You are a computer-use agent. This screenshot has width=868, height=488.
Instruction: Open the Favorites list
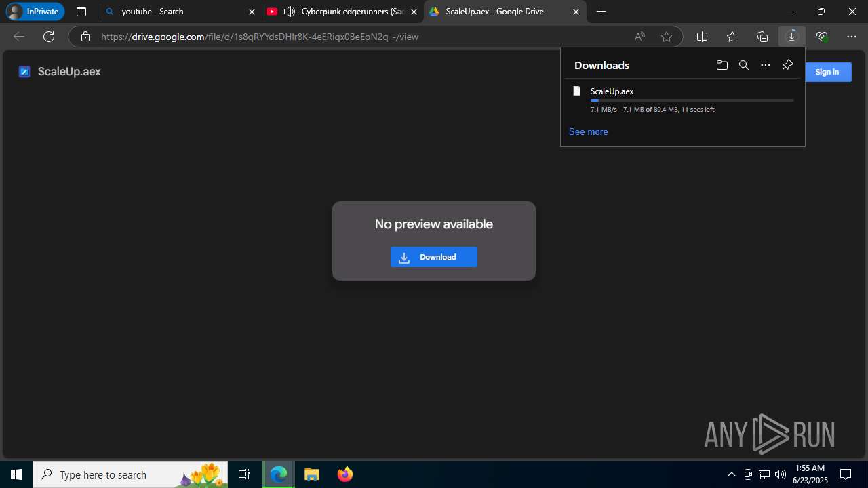[732, 37]
